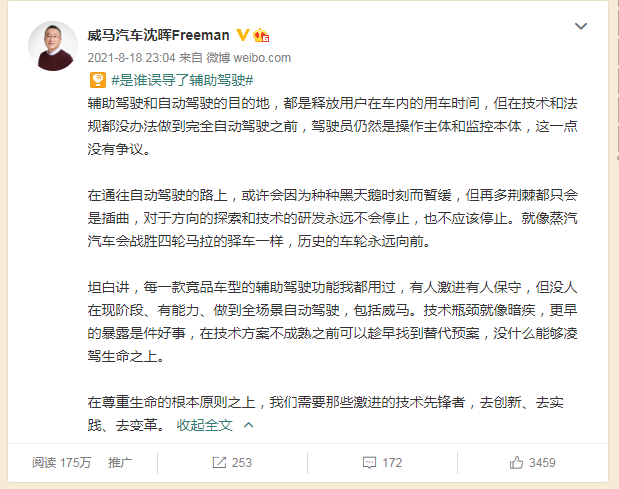This screenshot has height=489, width=619.
Task: Open 威马汽车沈晖Freeman profile name
Action: point(158,36)
